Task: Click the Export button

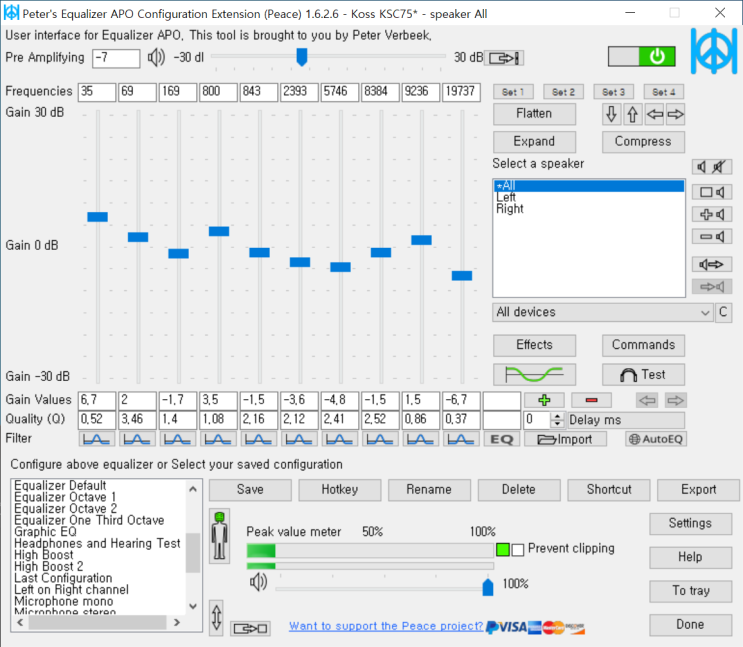Action: pos(698,490)
